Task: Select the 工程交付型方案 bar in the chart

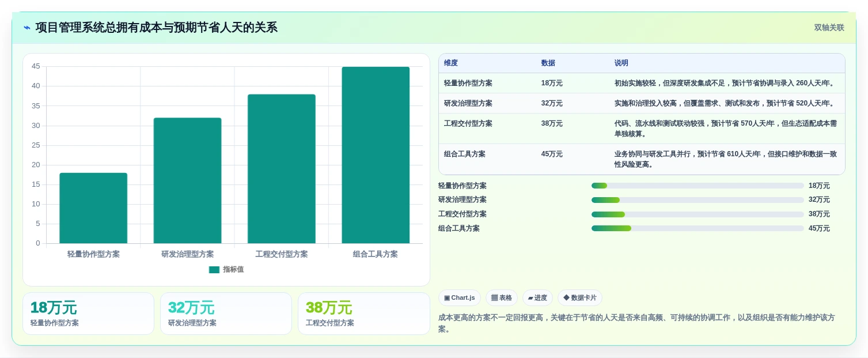Action: pos(282,169)
